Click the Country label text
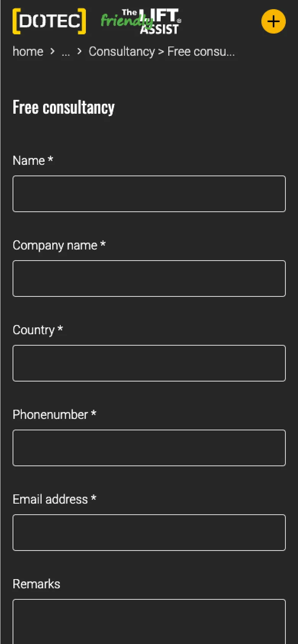298x644 pixels. [x=34, y=330]
